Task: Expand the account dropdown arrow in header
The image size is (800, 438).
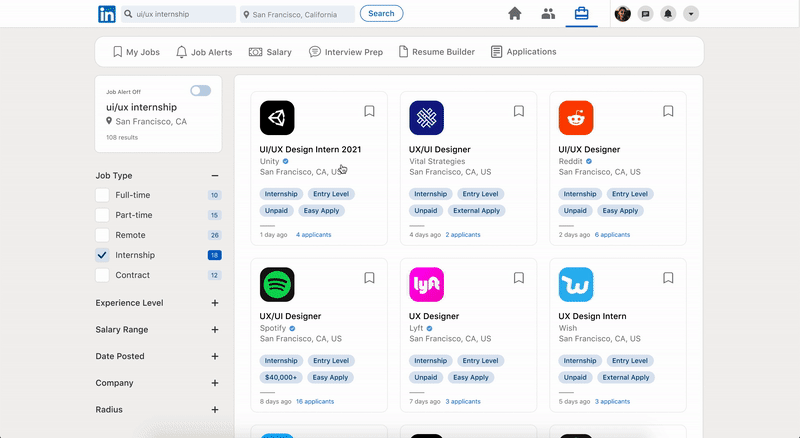Action: pos(691,14)
